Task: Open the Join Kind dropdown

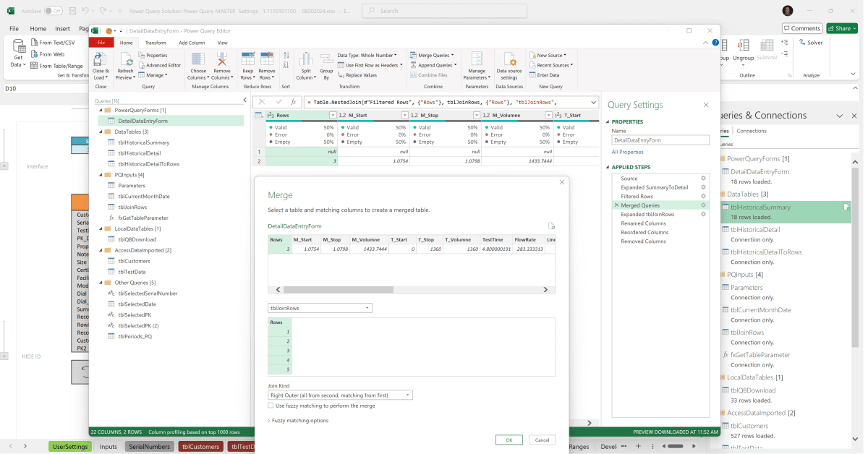Action: pyautogui.click(x=339, y=395)
